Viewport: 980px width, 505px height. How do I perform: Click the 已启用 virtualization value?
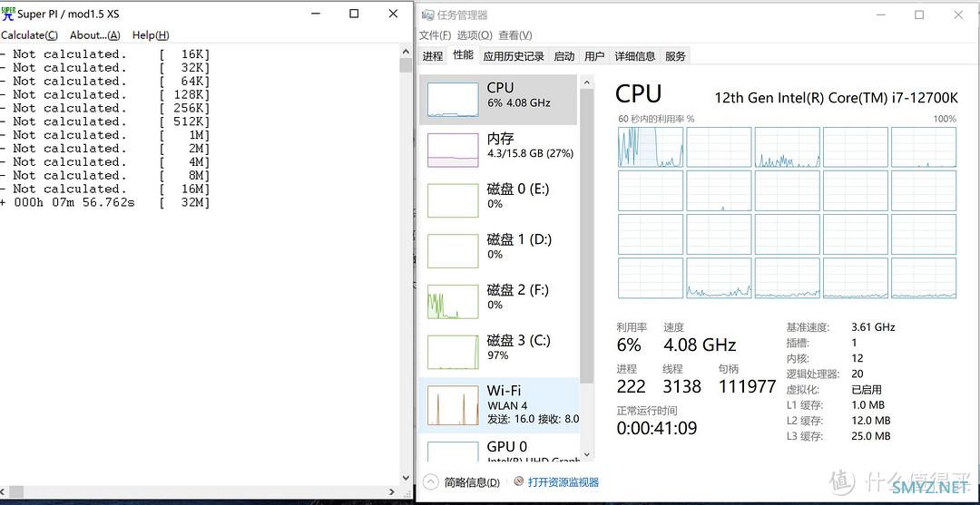point(867,390)
